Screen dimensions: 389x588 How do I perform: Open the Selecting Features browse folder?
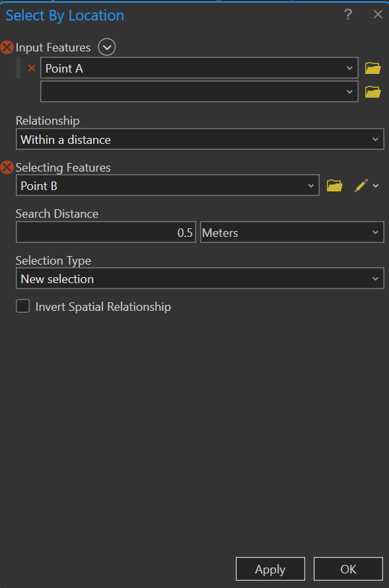[334, 185]
